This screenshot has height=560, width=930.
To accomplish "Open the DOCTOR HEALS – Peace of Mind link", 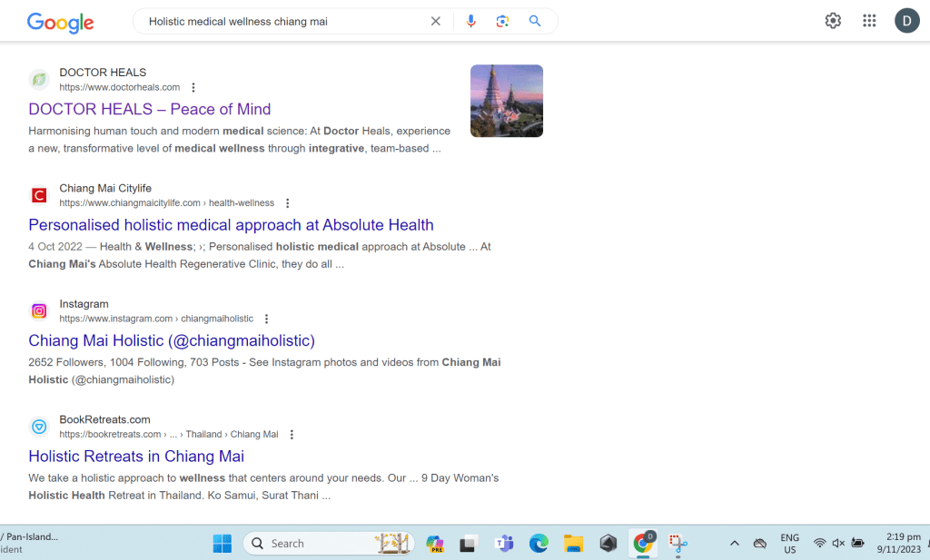I will click(x=150, y=109).
